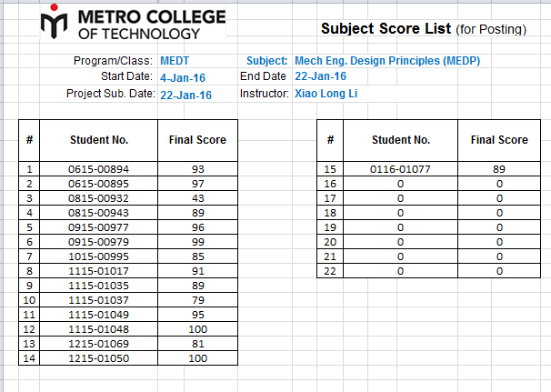Select student number 1115-01037
This screenshot has height=392, width=551.
[99, 300]
